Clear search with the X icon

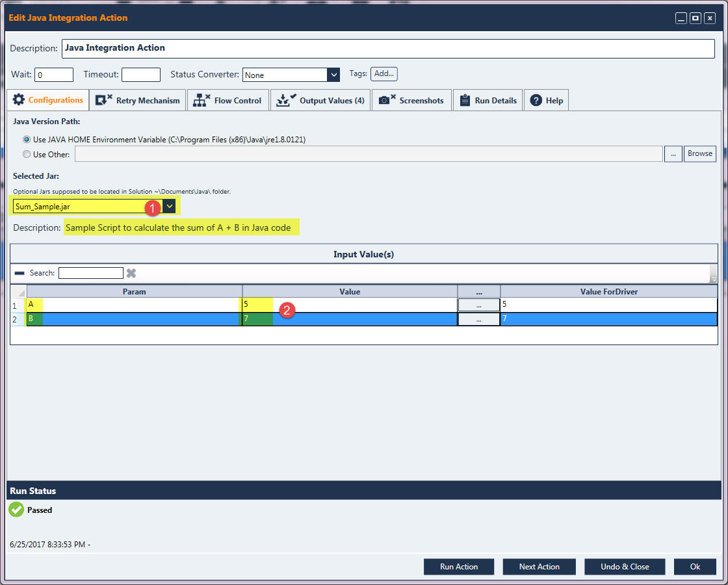pos(131,273)
